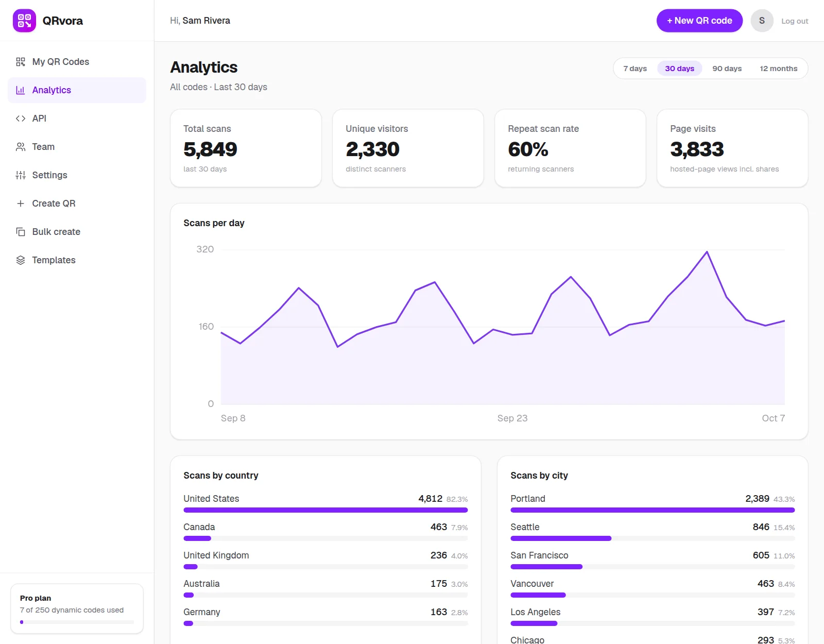Open the Team page

(77, 147)
